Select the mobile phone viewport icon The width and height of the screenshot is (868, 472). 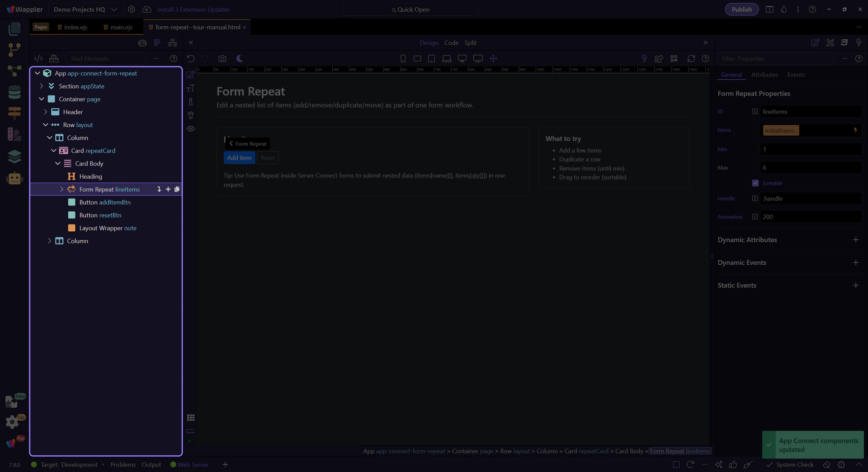403,58
